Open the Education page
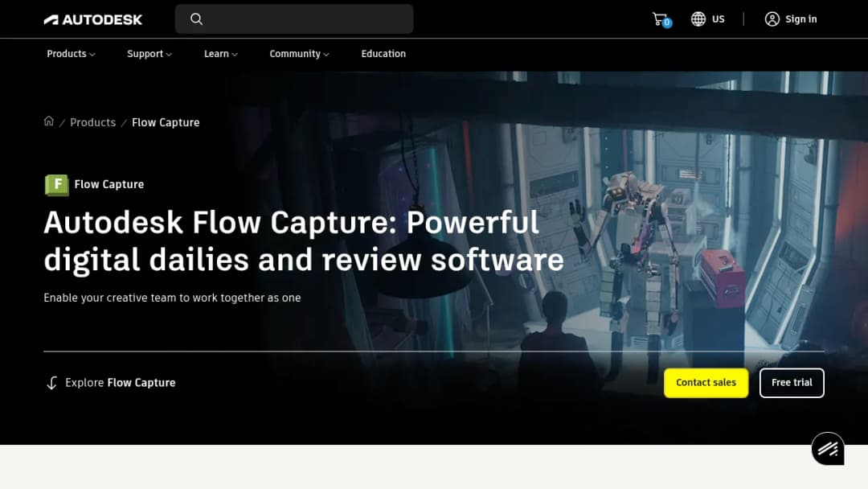The height and width of the screenshot is (489, 868). [383, 54]
